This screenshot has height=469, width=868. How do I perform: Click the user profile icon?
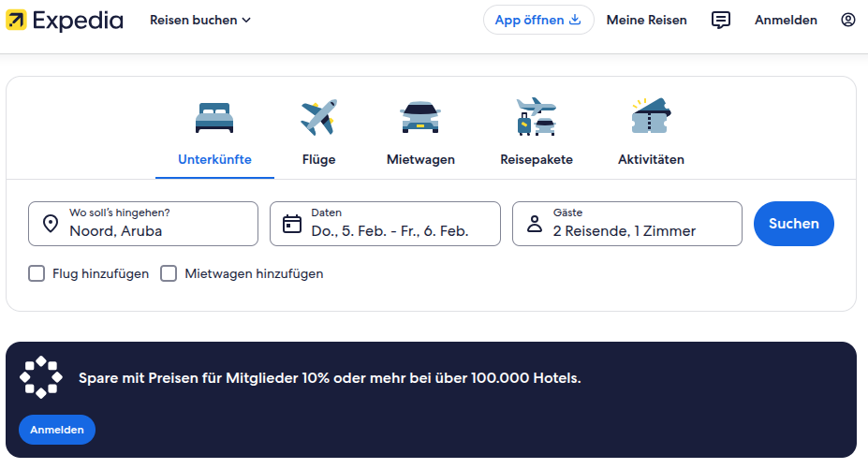click(847, 20)
